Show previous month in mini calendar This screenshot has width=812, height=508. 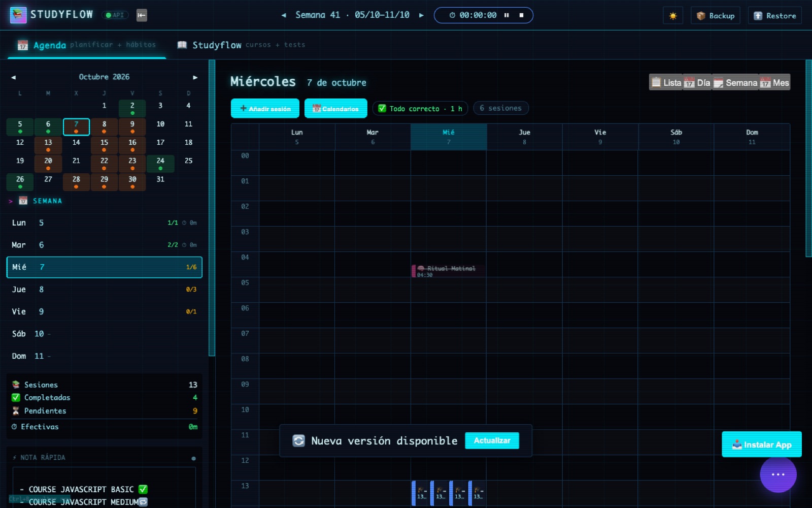click(x=14, y=77)
